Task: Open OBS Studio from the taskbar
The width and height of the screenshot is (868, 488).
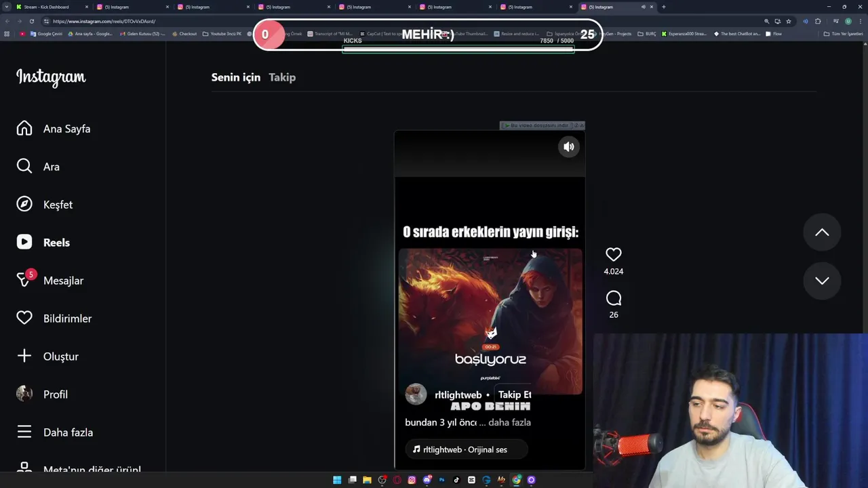Action: 382,480
